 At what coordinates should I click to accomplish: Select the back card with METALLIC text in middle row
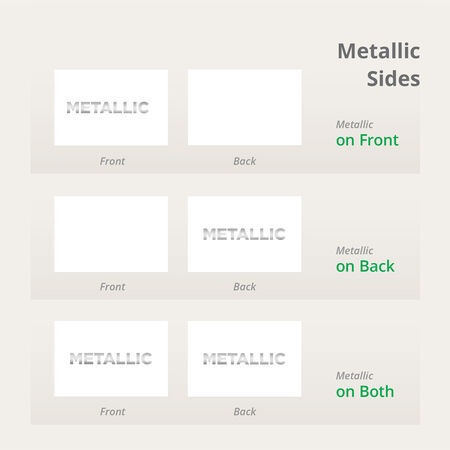tap(245, 234)
